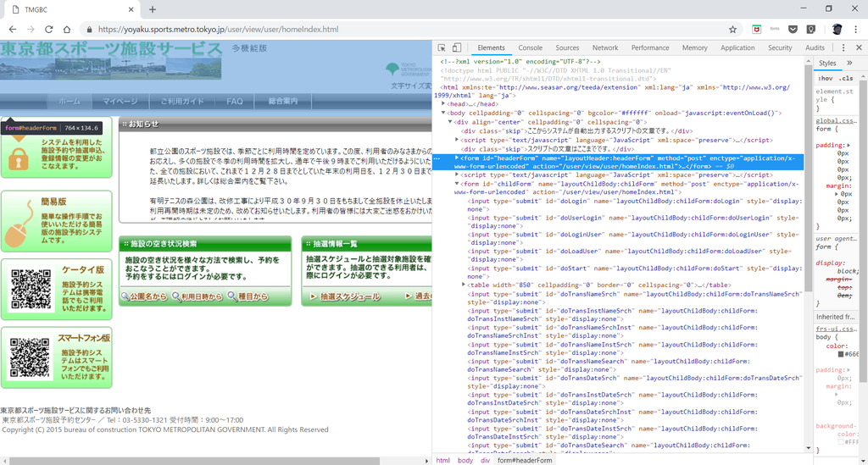Click the red extension icon in toolbar
The image size is (868, 465).
coord(756,30)
